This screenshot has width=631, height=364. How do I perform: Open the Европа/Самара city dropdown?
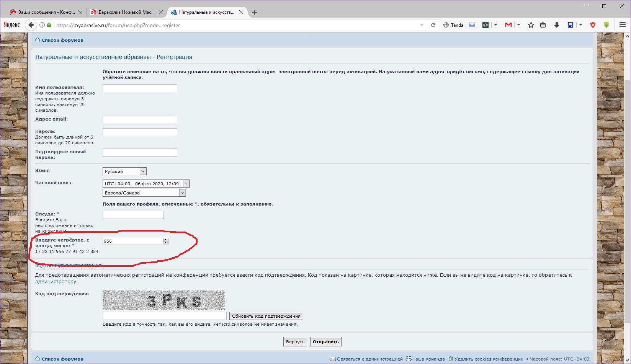[144, 193]
